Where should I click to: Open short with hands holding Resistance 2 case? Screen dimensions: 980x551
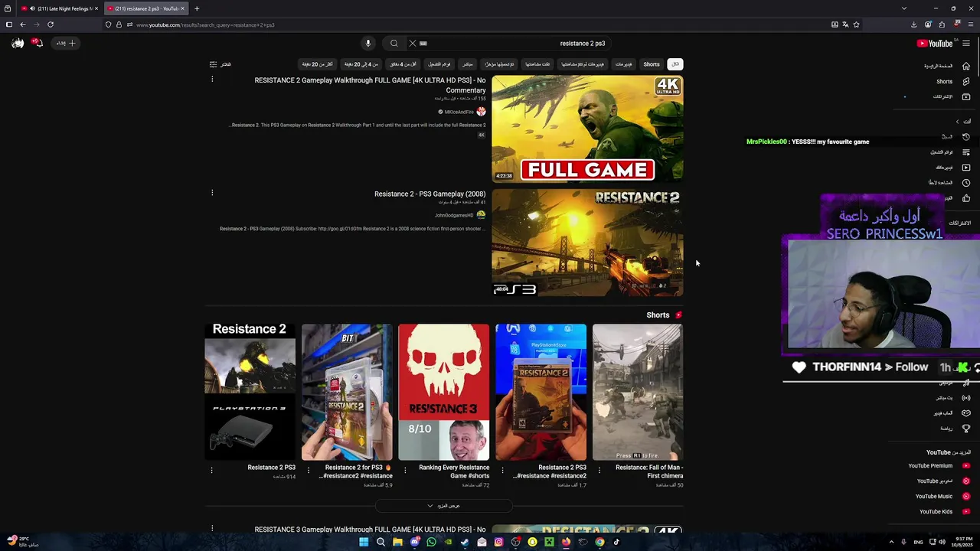click(541, 392)
